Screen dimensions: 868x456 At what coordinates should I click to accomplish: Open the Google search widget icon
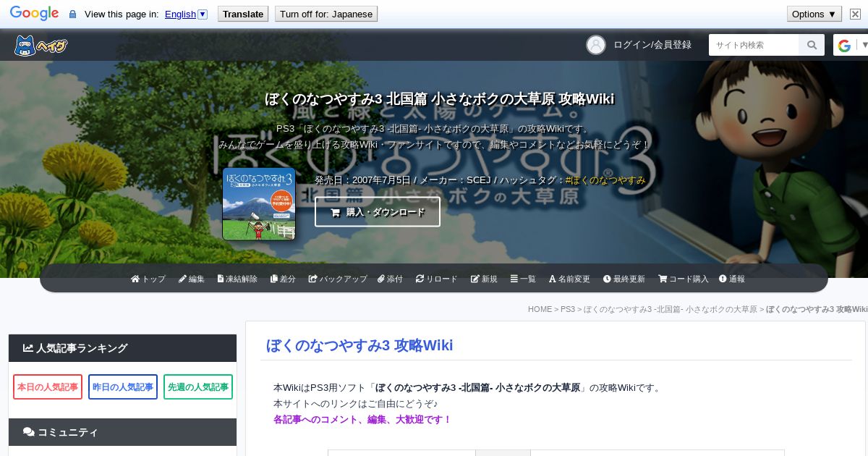click(x=844, y=46)
